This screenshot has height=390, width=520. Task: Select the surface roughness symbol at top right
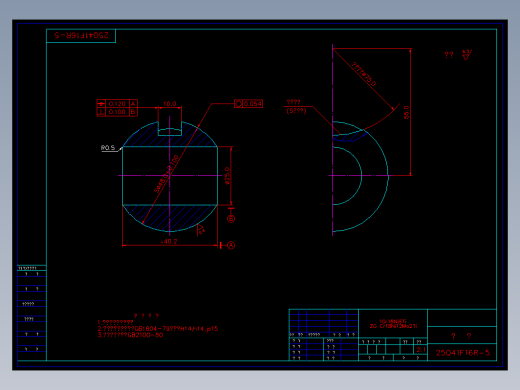point(467,55)
